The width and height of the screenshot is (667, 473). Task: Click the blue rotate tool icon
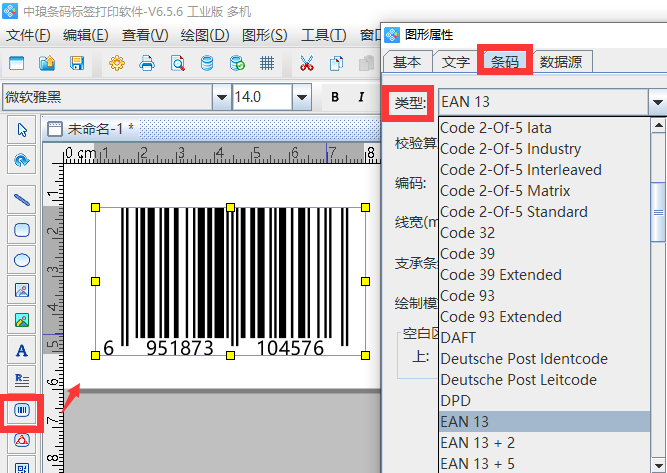point(22,160)
